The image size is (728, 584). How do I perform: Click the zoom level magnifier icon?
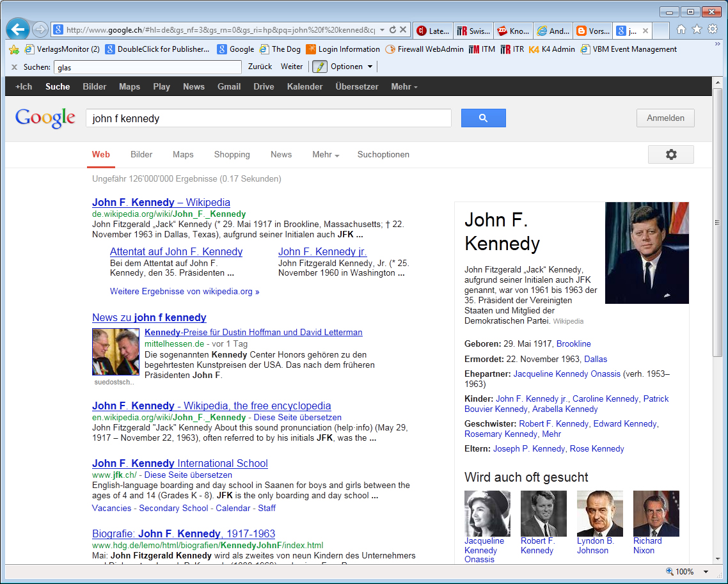670,571
